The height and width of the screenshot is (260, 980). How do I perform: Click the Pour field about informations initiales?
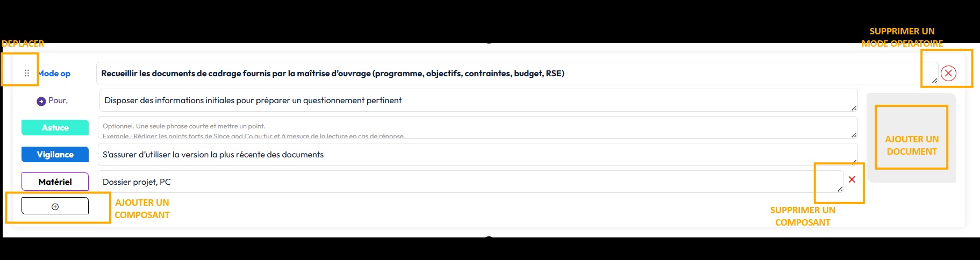point(478,100)
